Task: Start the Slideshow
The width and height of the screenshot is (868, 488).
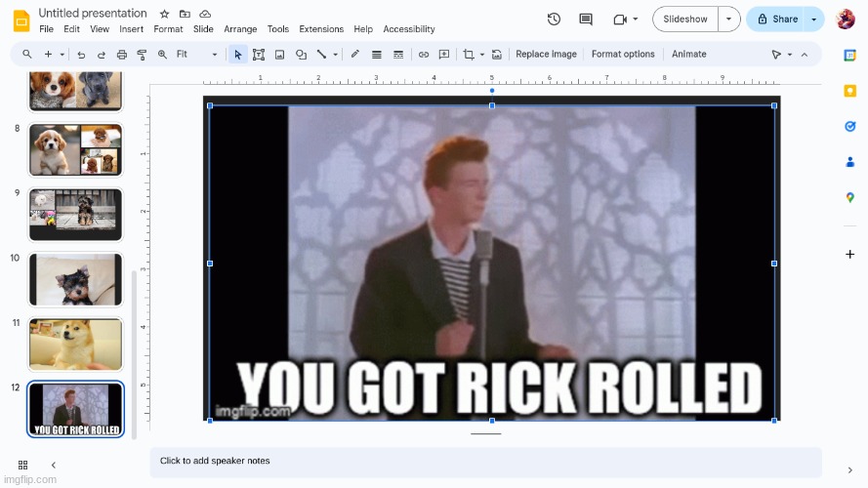Action: click(x=685, y=20)
